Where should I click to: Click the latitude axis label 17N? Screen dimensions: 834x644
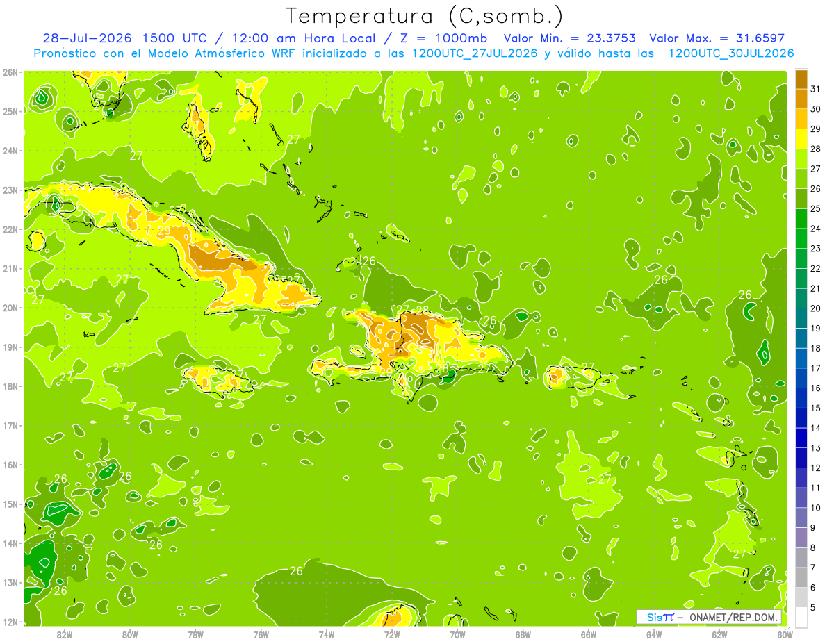(10, 426)
